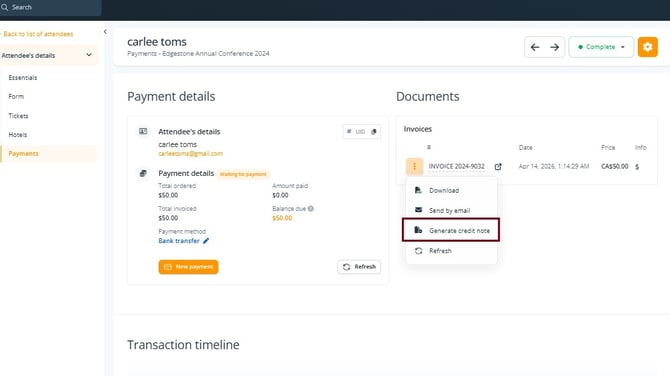670x376 pixels.
Task: Open the orange settings gear button
Action: [x=647, y=47]
